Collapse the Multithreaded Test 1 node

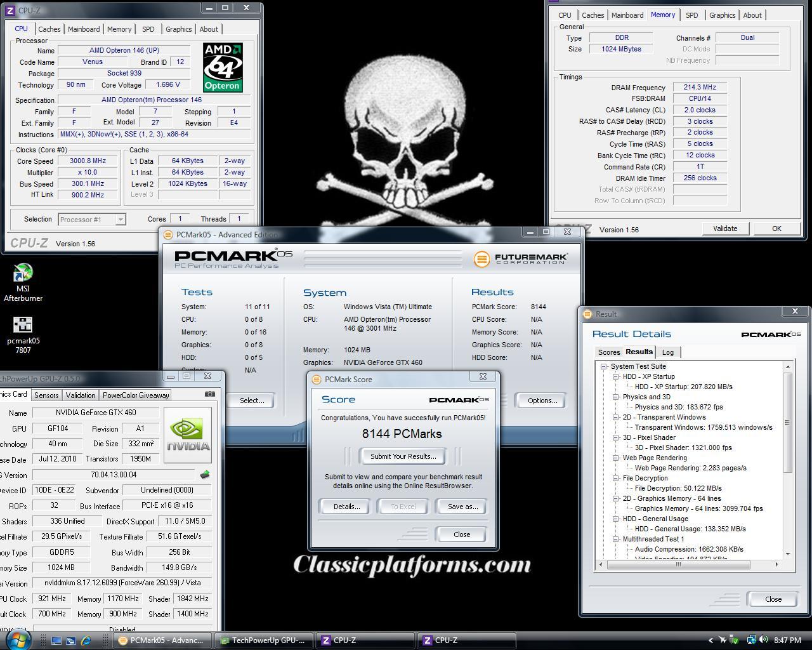tap(616, 539)
